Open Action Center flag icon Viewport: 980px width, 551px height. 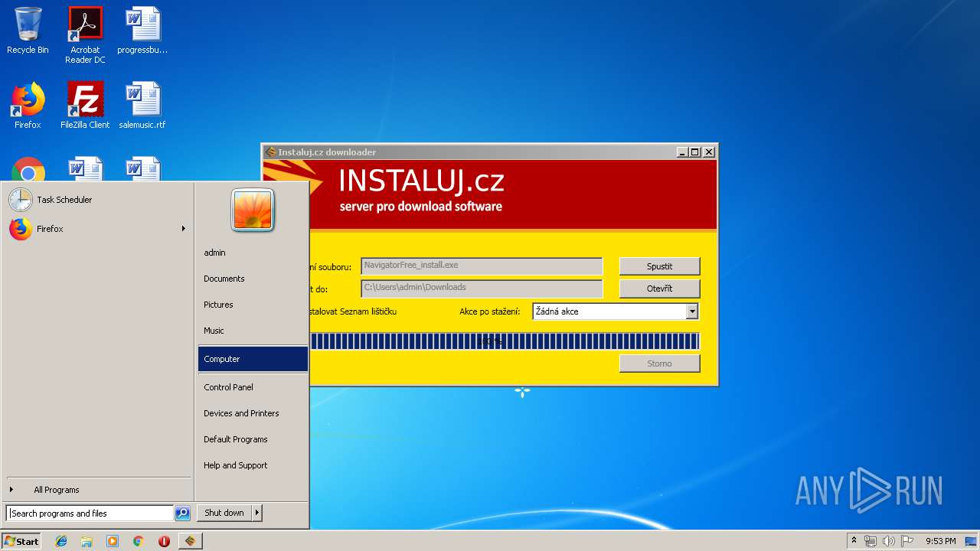(x=907, y=541)
